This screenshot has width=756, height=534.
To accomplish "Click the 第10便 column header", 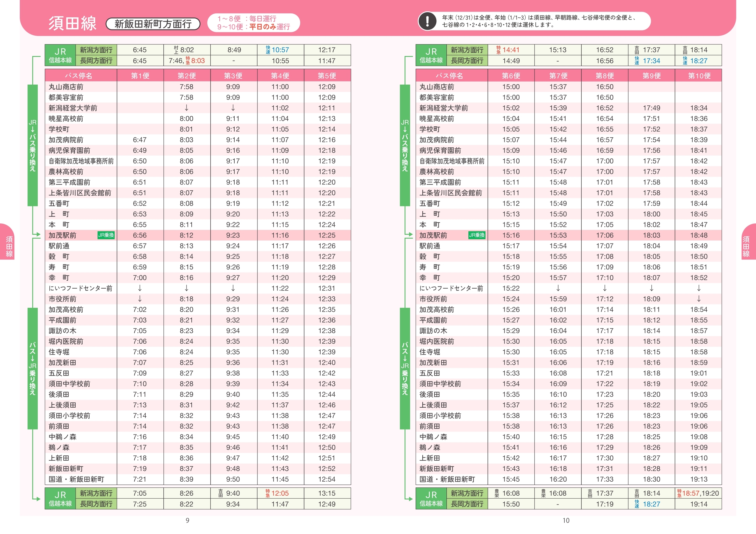I will [699, 76].
